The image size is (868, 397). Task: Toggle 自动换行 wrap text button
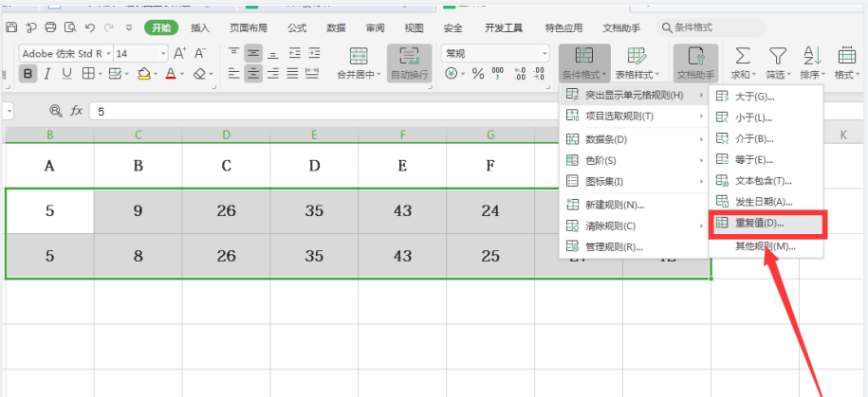409,63
